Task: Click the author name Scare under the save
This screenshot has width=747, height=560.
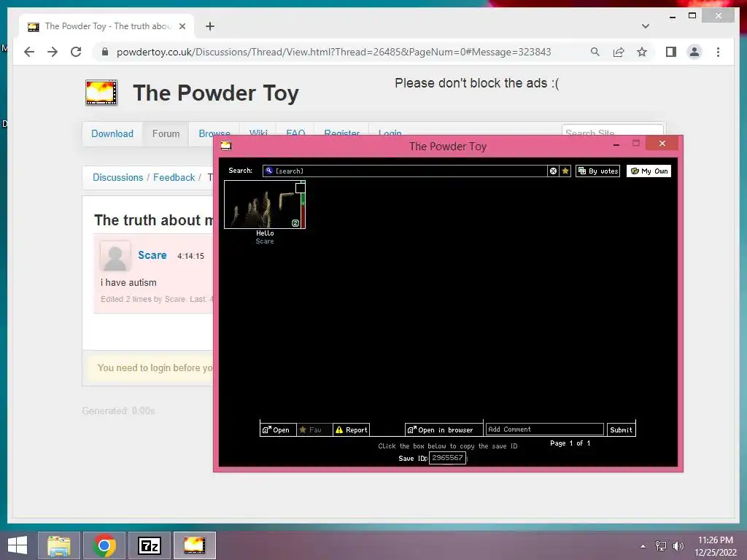Action: [x=264, y=241]
